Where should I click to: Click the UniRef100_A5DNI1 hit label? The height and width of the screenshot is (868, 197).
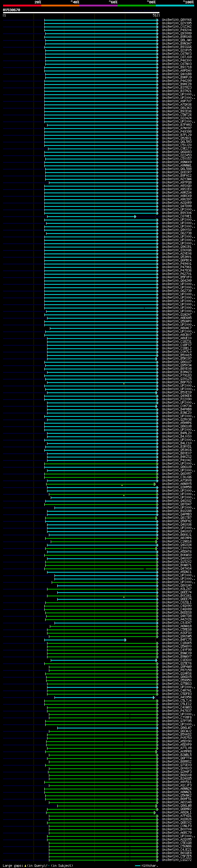coord(177,571)
